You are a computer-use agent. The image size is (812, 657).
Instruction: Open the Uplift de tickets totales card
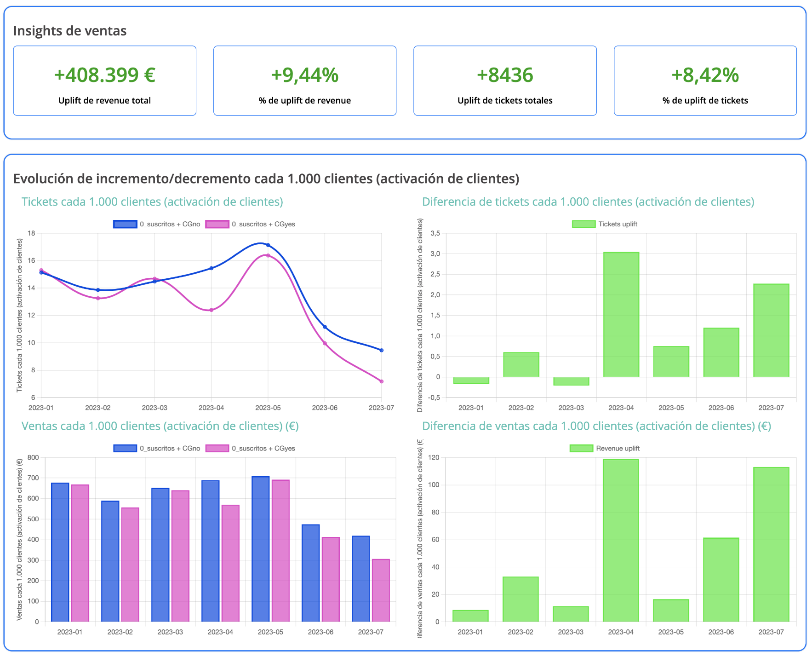505,81
